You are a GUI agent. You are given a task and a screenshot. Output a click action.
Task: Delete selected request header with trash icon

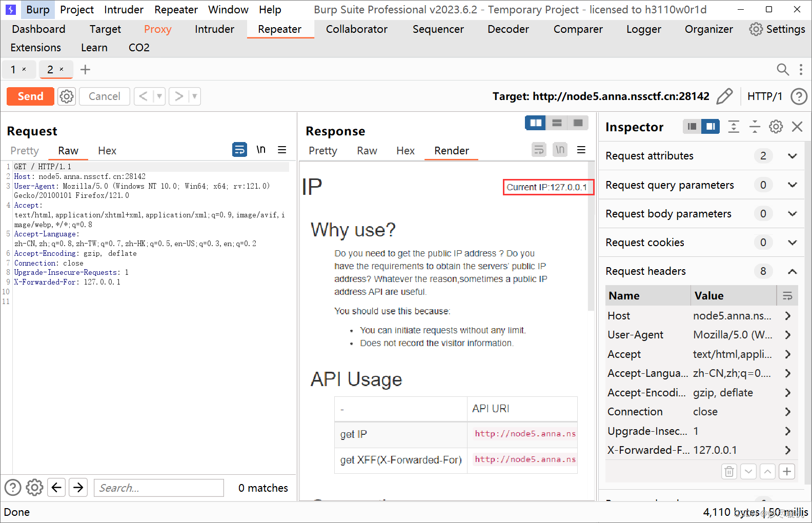pos(729,471)
